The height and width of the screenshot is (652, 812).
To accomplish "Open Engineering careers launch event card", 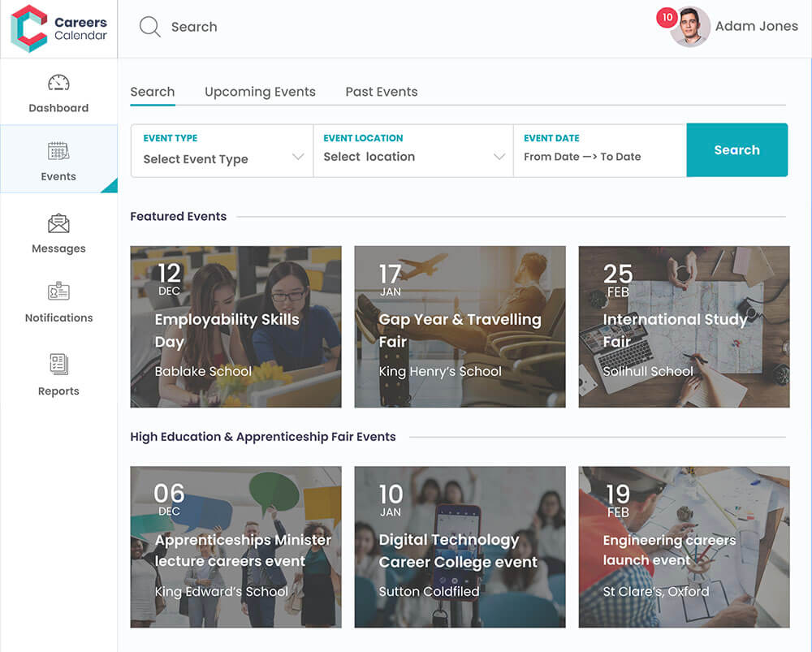I will (684, 547).
